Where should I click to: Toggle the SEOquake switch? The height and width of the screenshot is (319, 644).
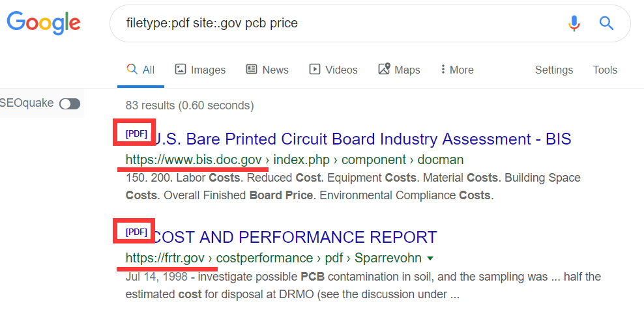(x=70, y=104)
